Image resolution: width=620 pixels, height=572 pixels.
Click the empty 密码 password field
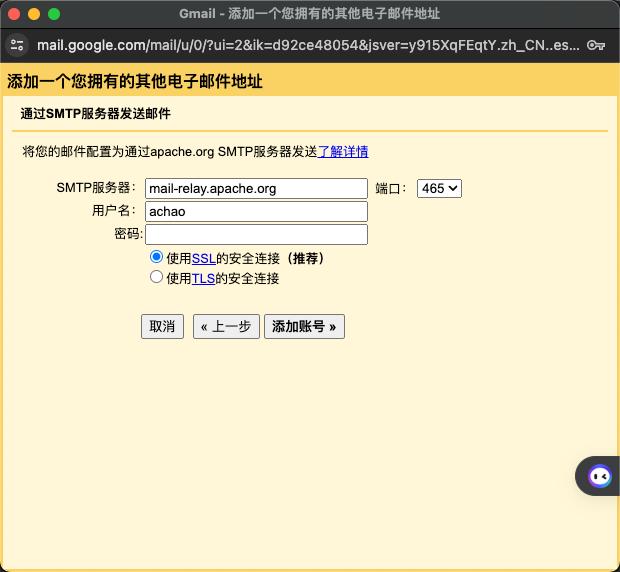tap(256, 234)
